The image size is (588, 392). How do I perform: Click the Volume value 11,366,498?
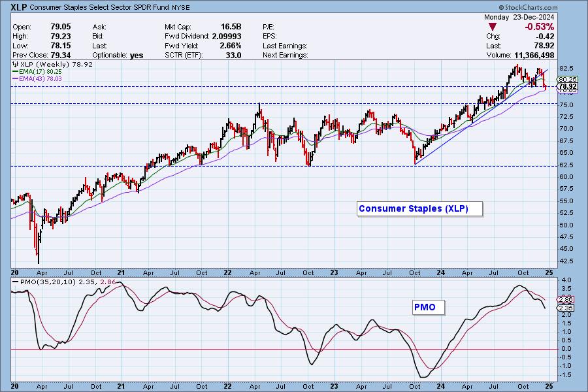click(x=534, y=55)
